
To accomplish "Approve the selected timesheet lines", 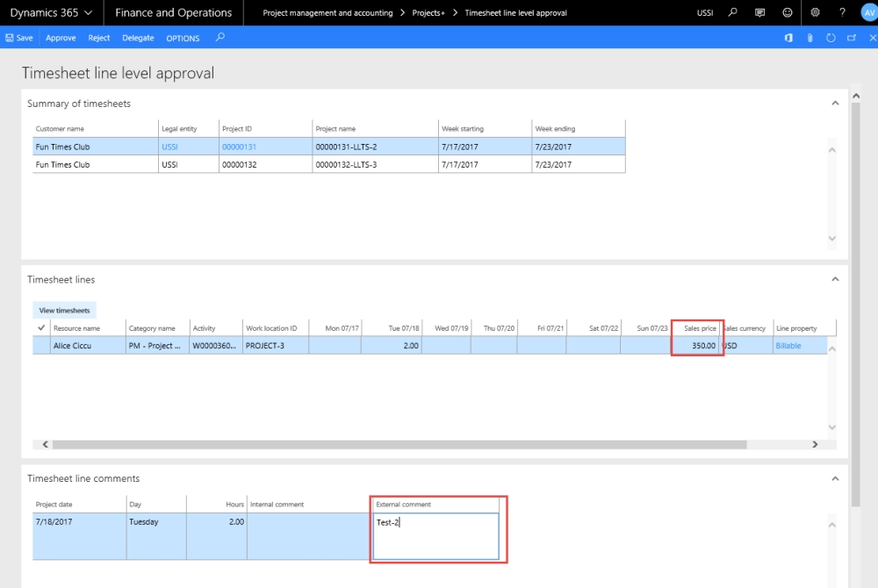I will [x=60, y=38].
